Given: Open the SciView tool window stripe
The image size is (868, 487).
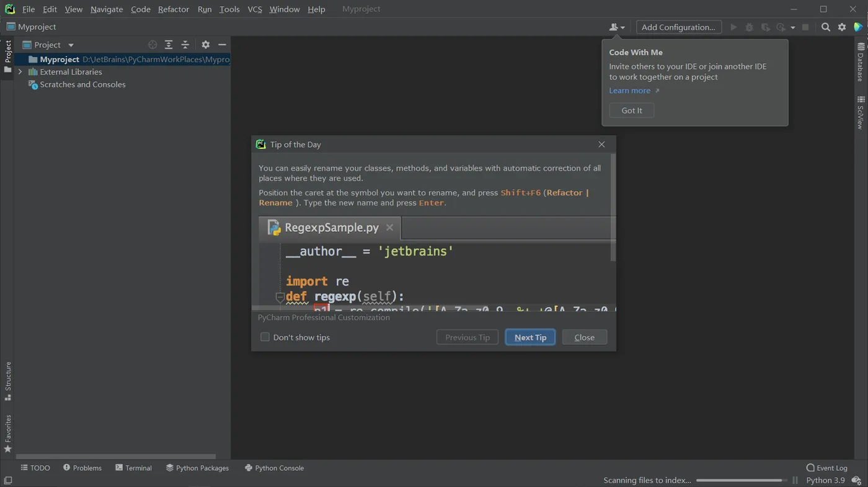Looking at the screenshot, I should point(861,113).
